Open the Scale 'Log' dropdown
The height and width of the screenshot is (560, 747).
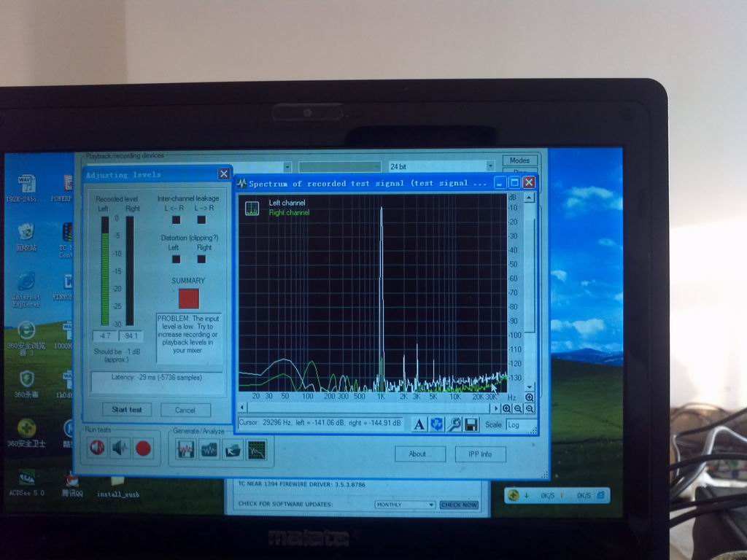520,425
